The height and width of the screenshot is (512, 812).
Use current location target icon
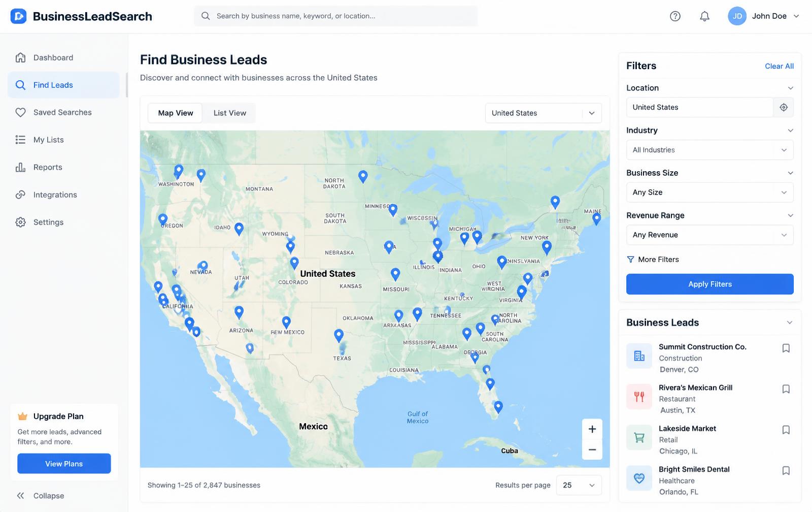(784, 107)
